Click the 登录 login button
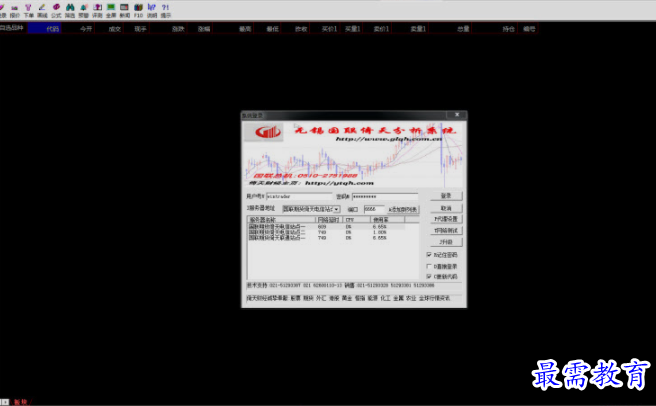This screenshot has height=406, width=656. [446, 195]
